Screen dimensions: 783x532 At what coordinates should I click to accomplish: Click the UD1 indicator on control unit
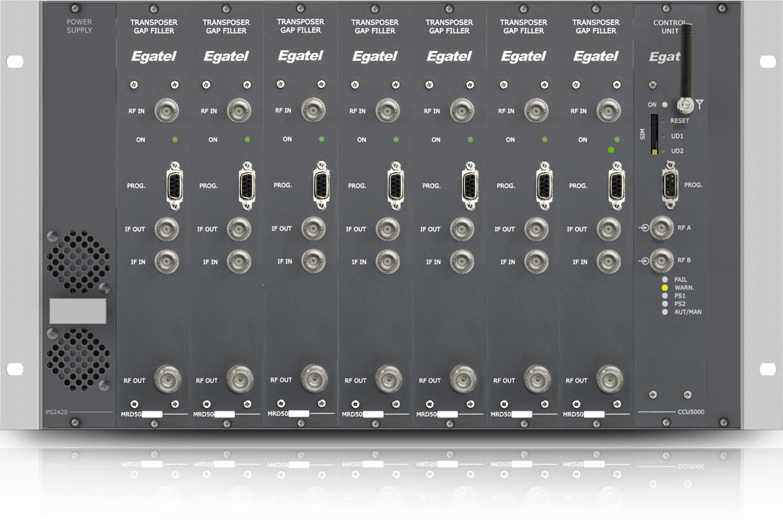click(x=663, y=136)
